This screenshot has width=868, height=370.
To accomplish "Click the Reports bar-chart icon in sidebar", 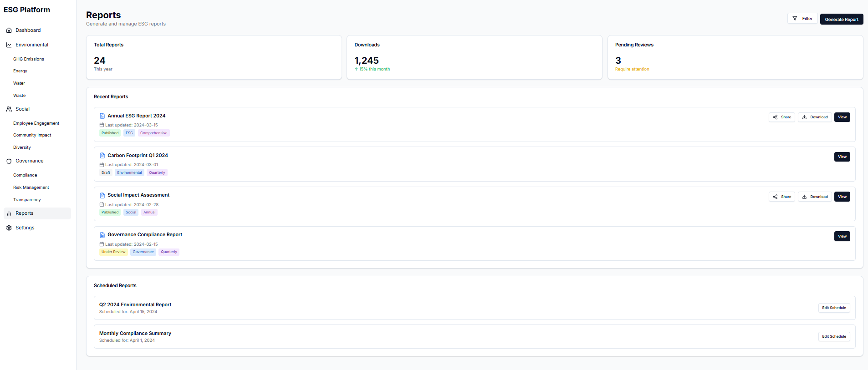I will coord(9,213).
